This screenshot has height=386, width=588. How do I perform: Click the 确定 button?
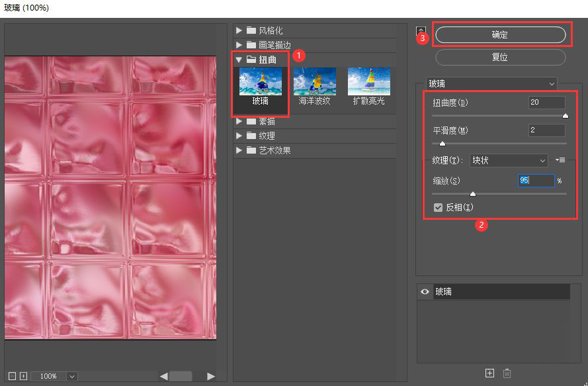pyautogui.click(x=500, y=34)
